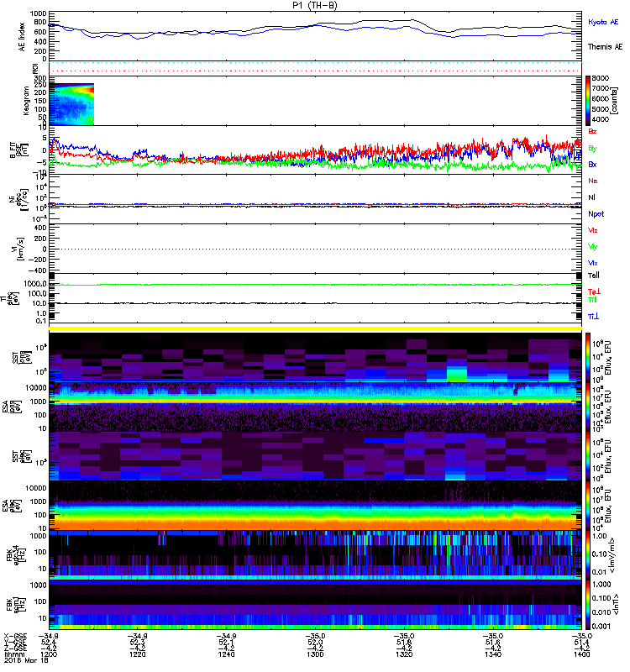Select the blue 'Bx' legend label
The image size is (630, 672).
click(x=592, y=164)
